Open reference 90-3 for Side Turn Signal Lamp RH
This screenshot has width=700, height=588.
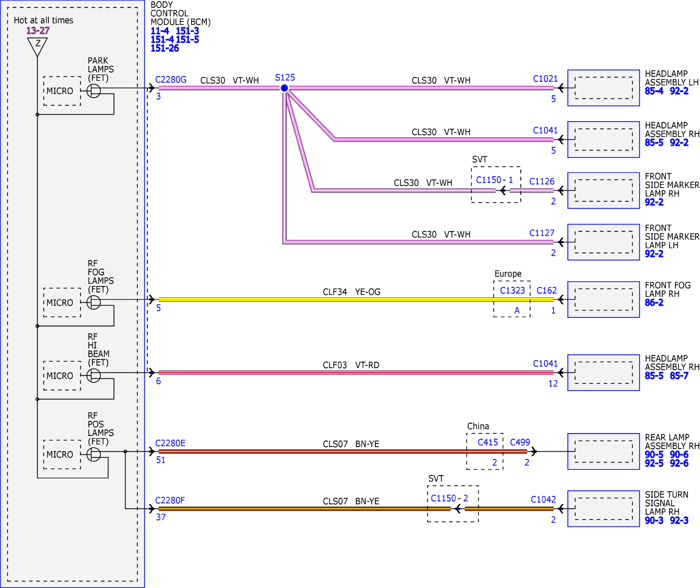coord(654,520)
